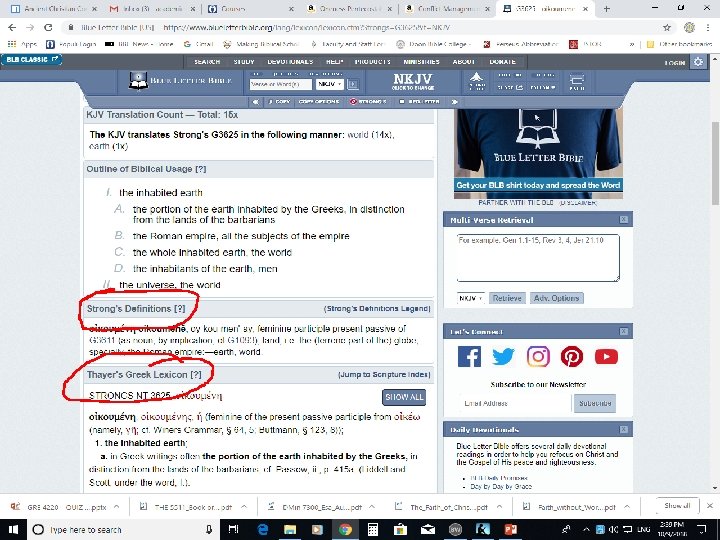
Task: Open a new browser tab
Action: pyautogui.click(x=607, y=9)
